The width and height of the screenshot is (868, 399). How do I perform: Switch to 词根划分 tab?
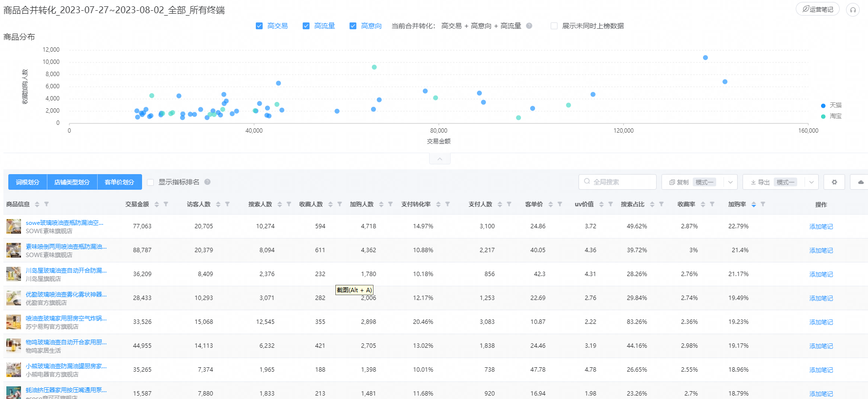tap(27, 182)
